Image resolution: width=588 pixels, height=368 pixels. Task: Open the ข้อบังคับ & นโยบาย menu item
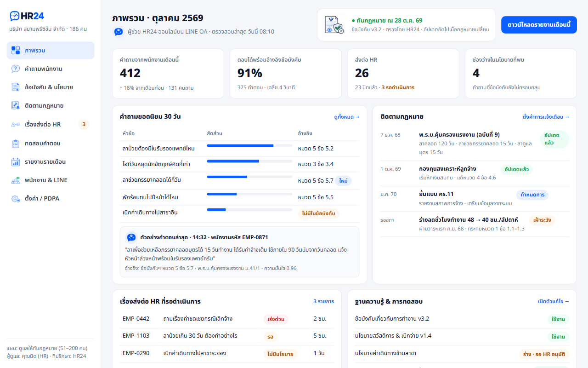51,87
